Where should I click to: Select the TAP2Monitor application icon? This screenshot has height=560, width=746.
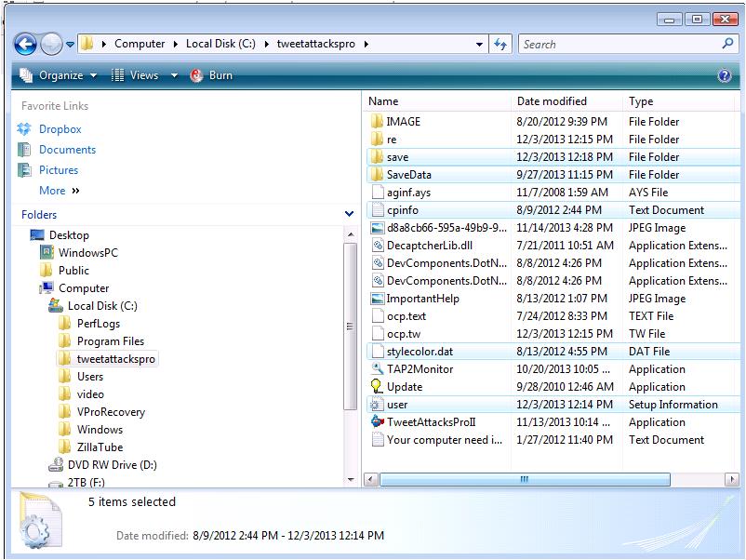[x=377, y=369]
